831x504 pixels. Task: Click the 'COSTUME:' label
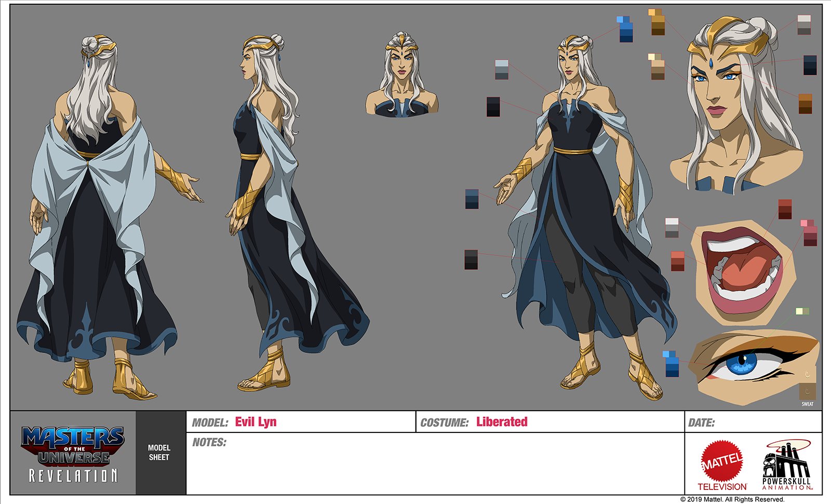pos(444,423)
